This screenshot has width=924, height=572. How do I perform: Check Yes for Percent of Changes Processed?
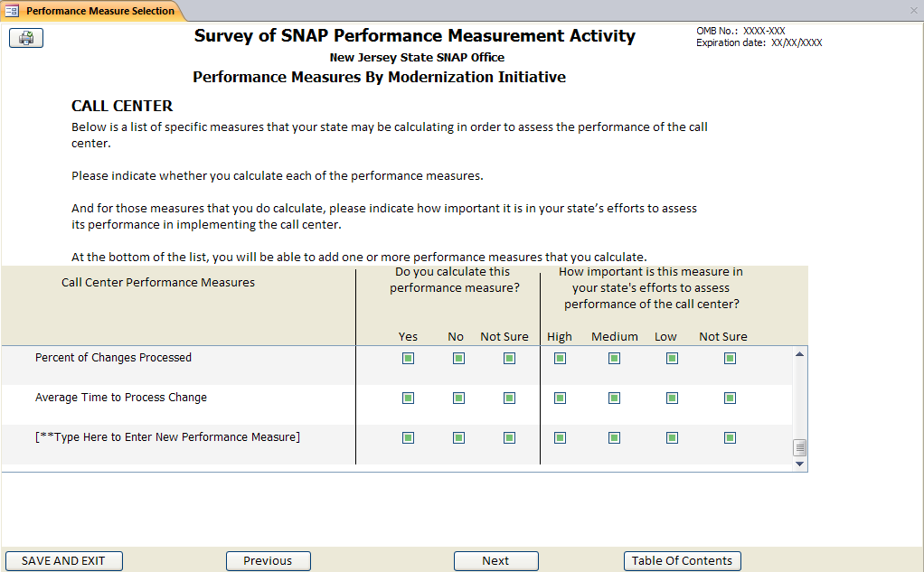click(x=408, y=358)
